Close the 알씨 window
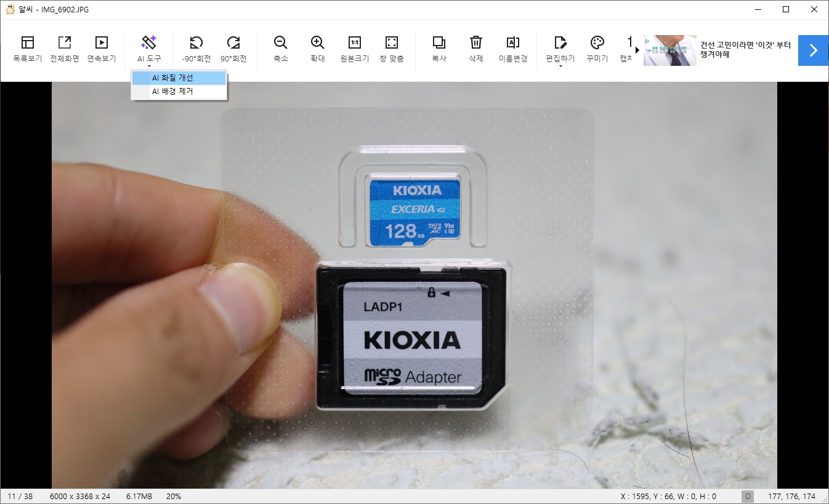 click(814, 9)
